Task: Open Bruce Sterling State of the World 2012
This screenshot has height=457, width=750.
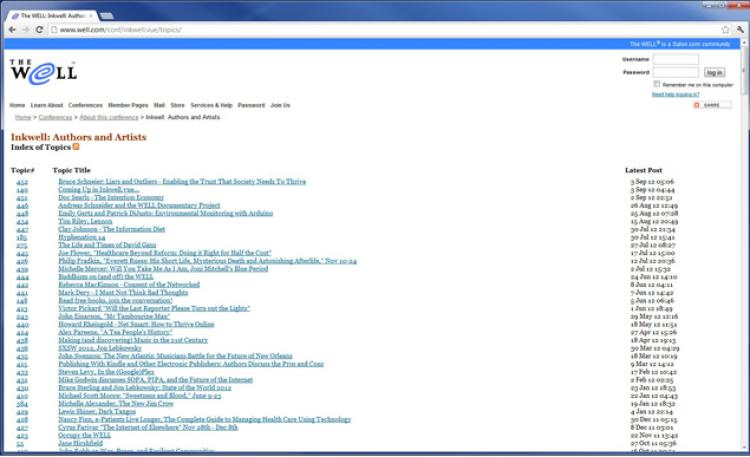Action: tap(145, 388)
